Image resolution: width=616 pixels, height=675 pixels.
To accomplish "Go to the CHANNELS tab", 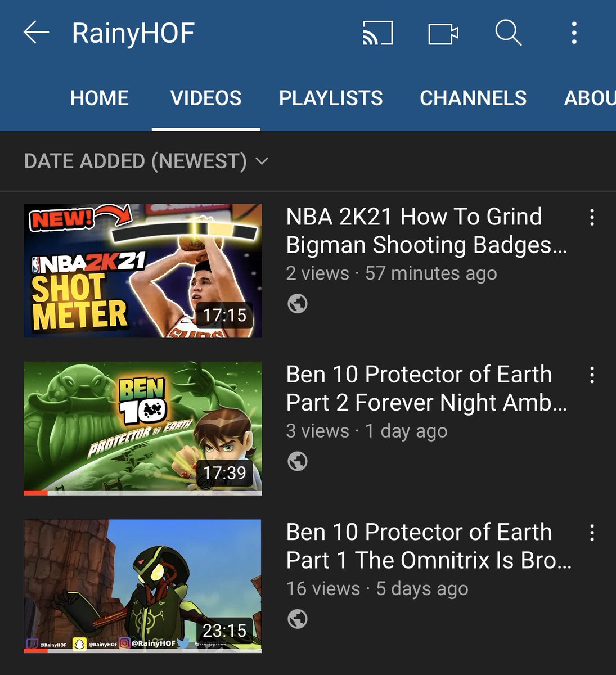I will point(473,98).
